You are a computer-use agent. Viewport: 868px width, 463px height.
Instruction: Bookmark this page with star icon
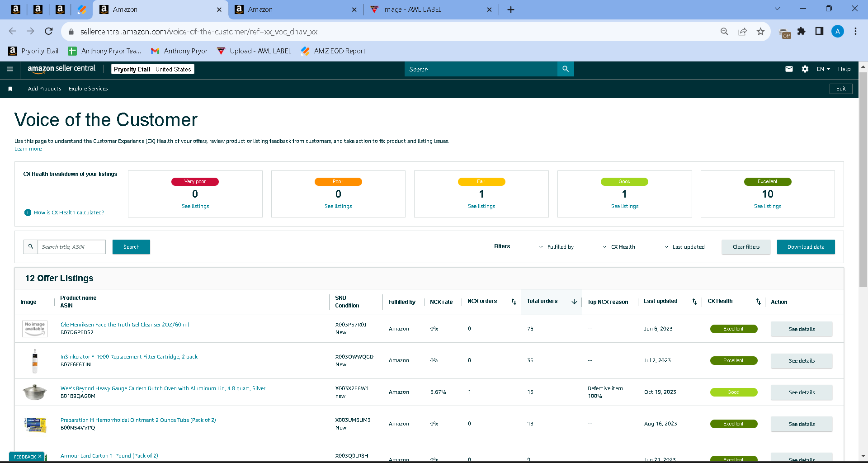coord(760,31)
